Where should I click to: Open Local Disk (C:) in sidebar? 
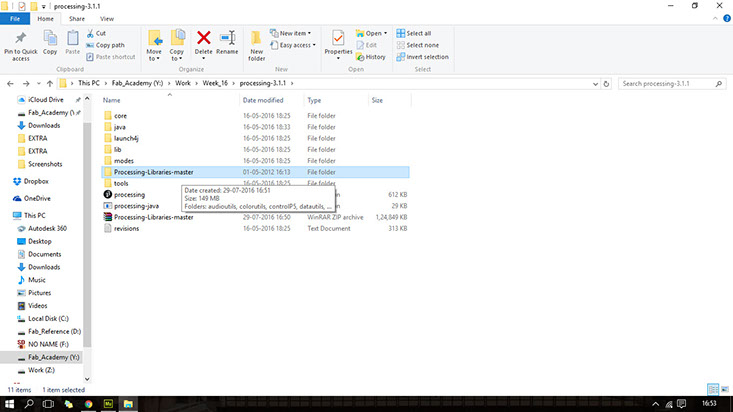48,318
